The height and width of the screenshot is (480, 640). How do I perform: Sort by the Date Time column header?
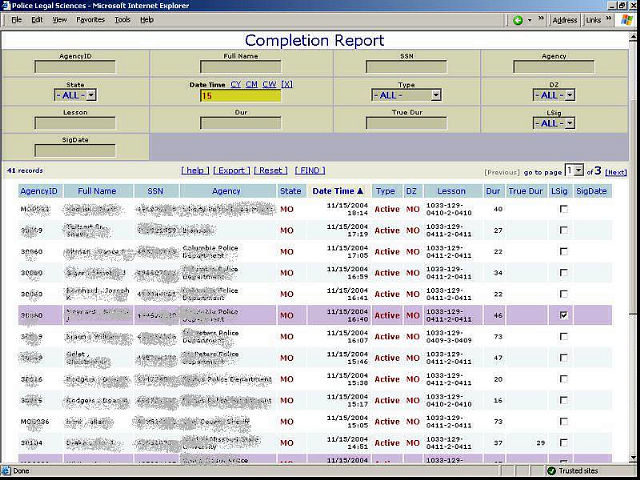coord(333,190)
